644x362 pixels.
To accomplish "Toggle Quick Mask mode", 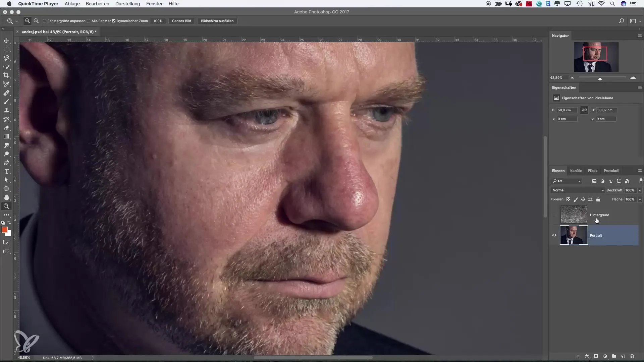I will 6,242.
